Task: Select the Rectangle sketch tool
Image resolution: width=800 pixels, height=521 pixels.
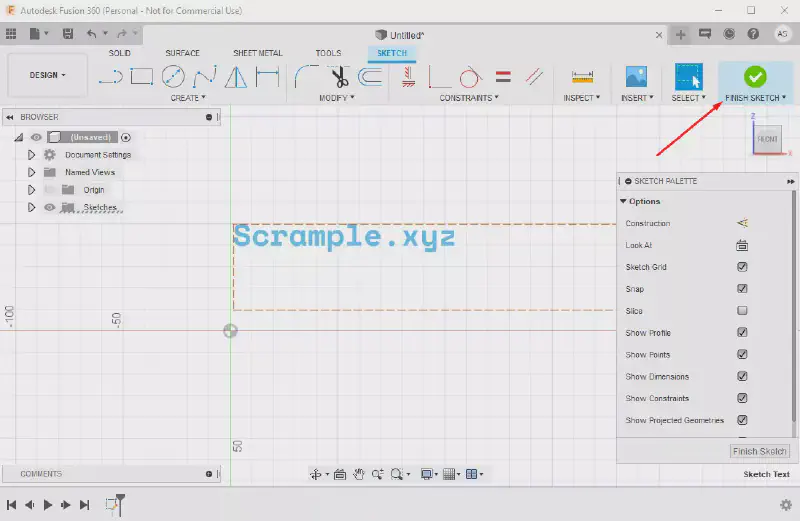Action: [x=142, y=76]
